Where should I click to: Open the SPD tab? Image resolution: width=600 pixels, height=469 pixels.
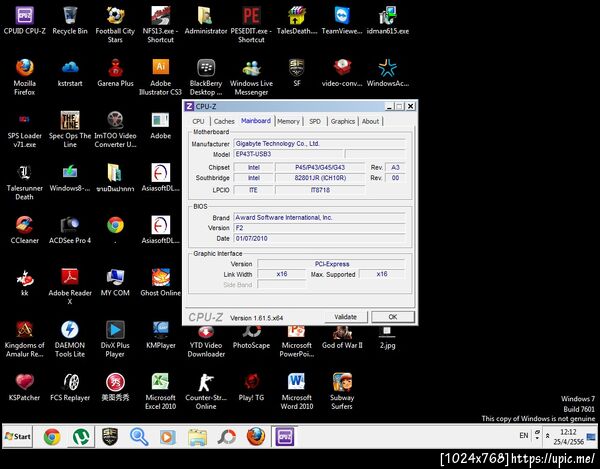[315, 121]
